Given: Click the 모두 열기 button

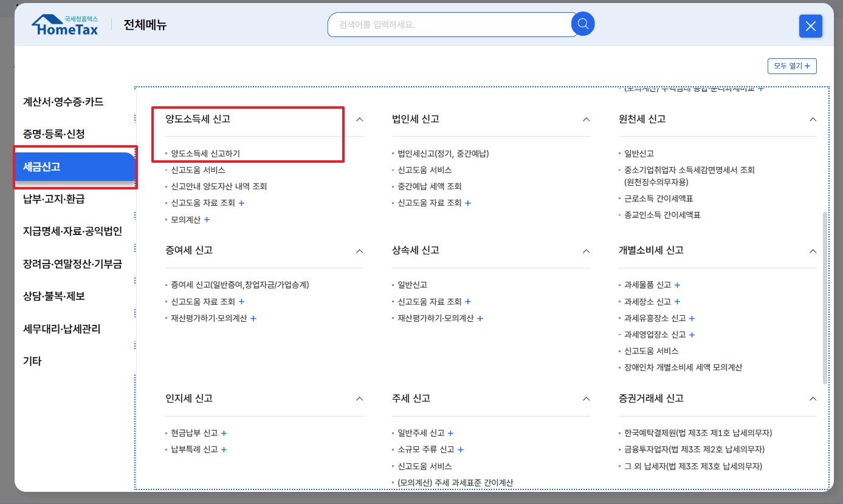Looking at the screenshot, I should (x=793, y=66).
